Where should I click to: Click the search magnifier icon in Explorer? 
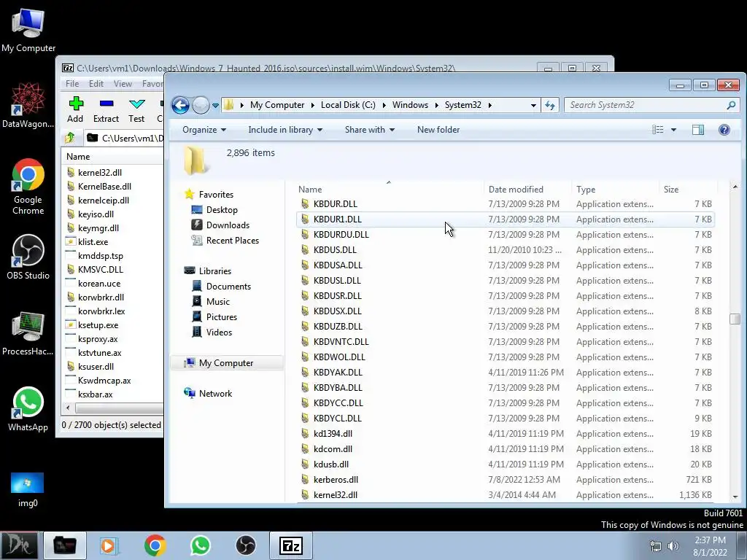pos(731,105)
